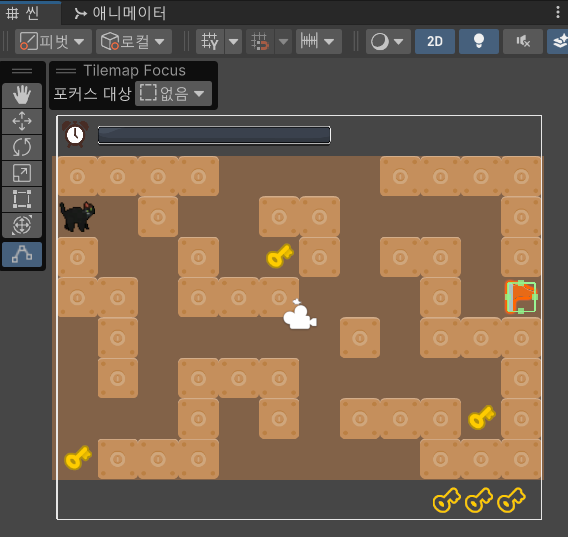Toggle the 2D view mode
Screen dimensions: 568x537
[435, 42]
